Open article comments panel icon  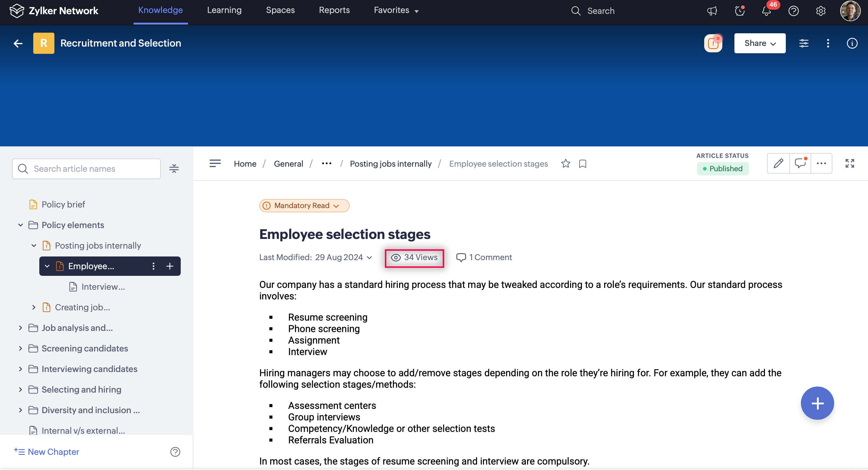(x=800, y=164)
